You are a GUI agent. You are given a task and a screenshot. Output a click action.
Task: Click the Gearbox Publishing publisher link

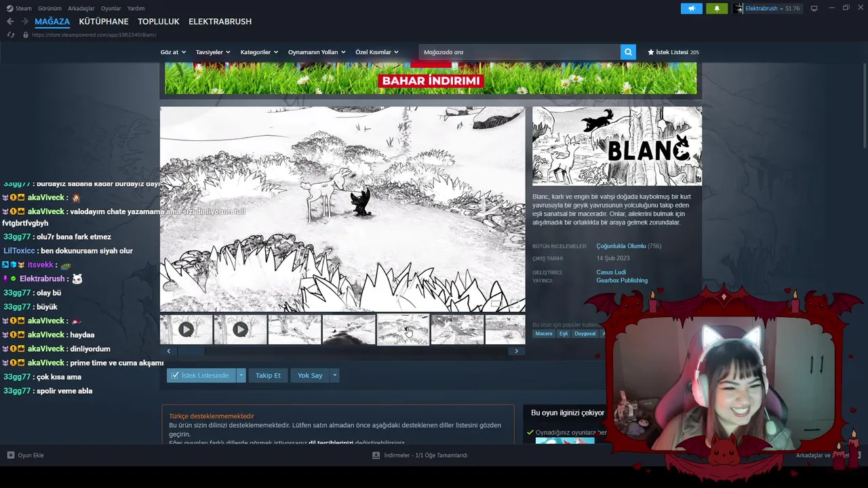tap(622, 281)
